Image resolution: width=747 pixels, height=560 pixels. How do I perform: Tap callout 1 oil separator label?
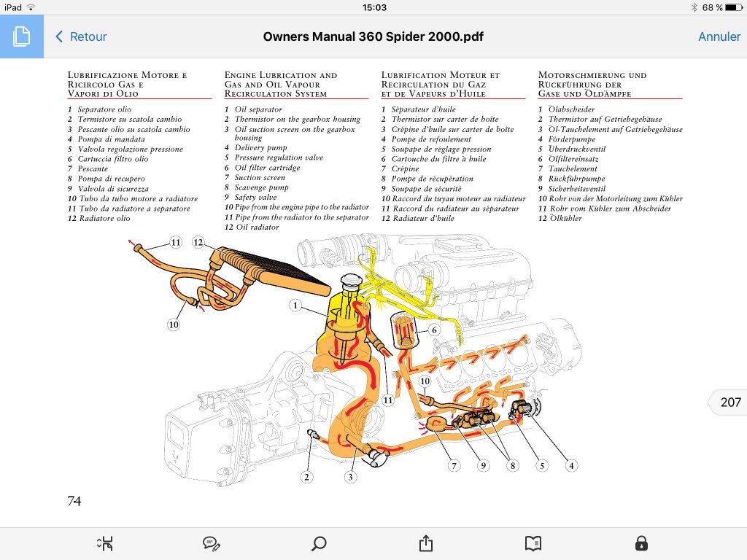point(295,306)
